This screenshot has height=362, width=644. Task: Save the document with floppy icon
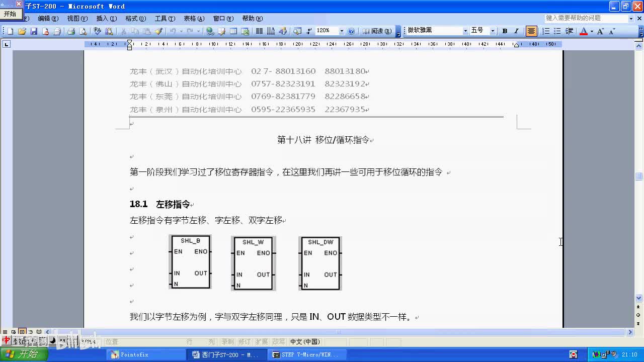34,31
